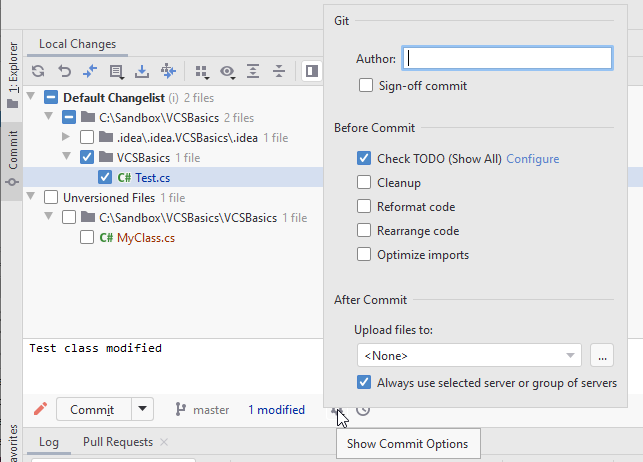Screen dimensions: 643x462
Task: Click the Show Diff arrows icon
Action: [x=90, y=71]
